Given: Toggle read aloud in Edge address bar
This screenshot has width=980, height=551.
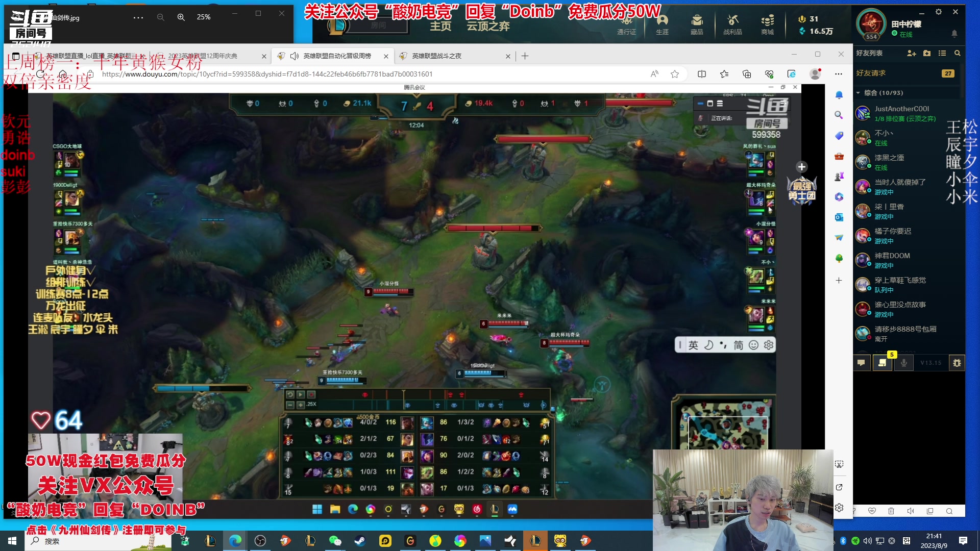Looking at the screenshot, I should 654,74.
